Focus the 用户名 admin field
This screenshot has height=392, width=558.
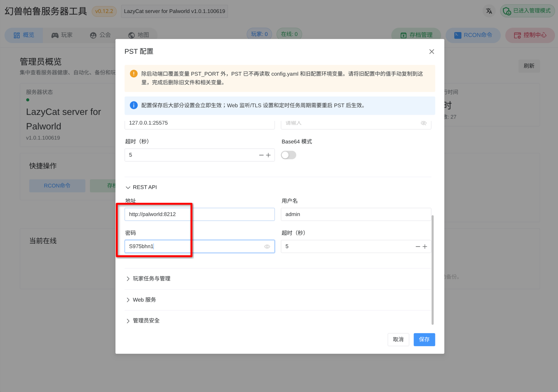(x=356, y=214)
